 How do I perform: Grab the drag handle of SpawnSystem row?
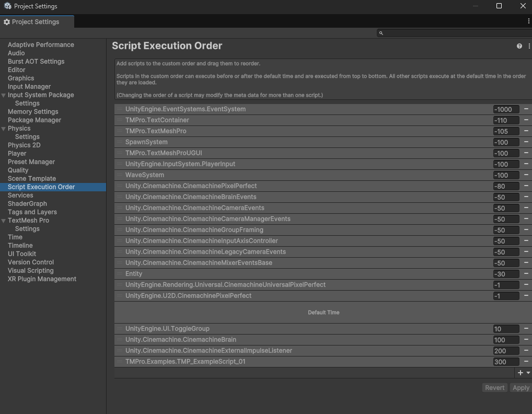pyautogui.click(x=120, y=142)
